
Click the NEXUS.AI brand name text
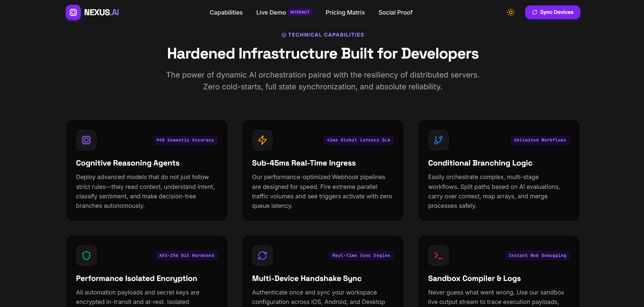[x=102, y=13]
